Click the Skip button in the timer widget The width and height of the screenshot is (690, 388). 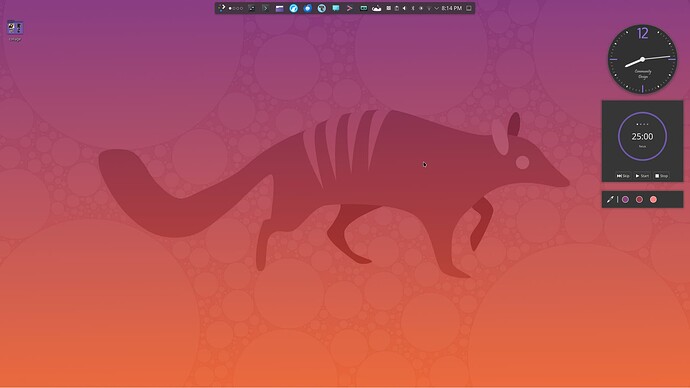623,176
